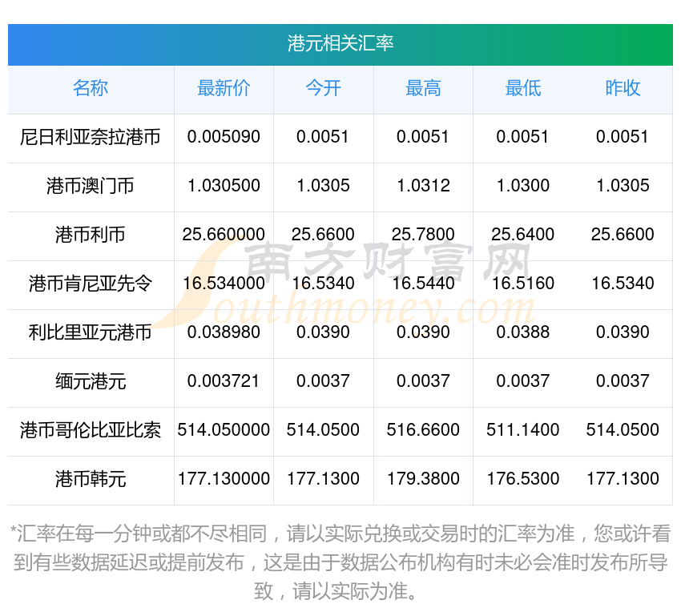
Task: Click 港币澳门币 previous close 1.0305
Action: [623, 186]
